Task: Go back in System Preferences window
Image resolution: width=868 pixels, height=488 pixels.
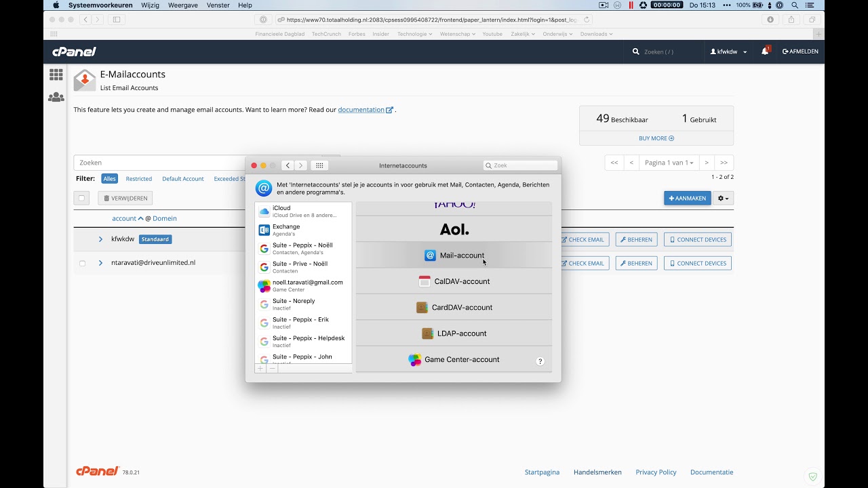Action: pos(288,165)
